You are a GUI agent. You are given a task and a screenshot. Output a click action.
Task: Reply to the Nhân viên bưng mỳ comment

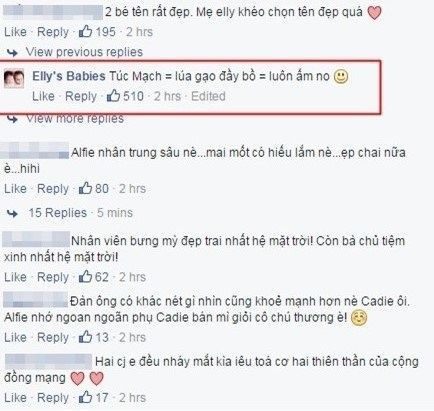pyautogui.click(x=53, y=277)
